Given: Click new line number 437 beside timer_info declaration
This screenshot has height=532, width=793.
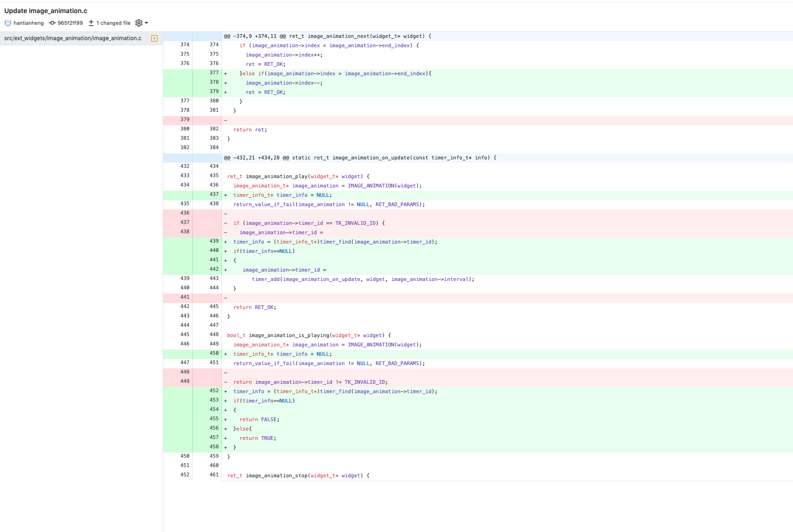Looking at the screenshot, I should tap(214, 194).
